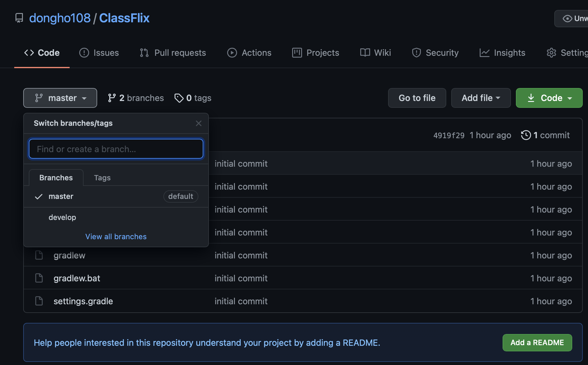Click the Go to file button
The image size is (588, 365).
click(417, 98)
